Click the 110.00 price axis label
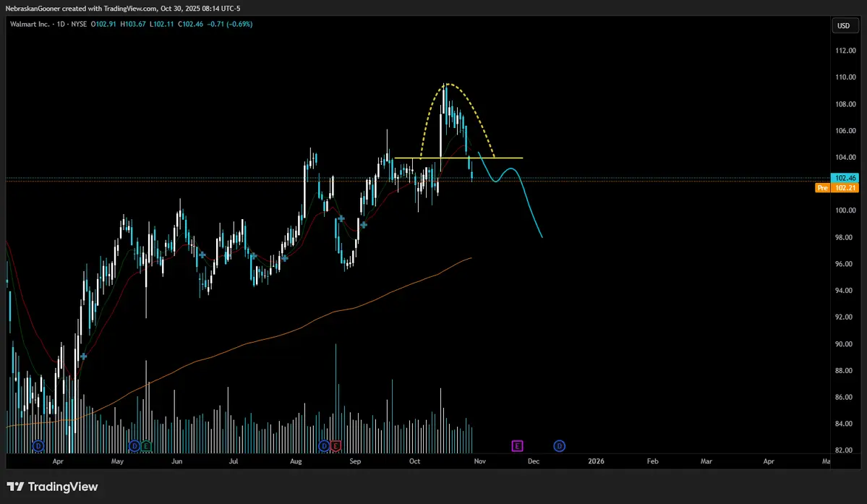 coord(845,77)
